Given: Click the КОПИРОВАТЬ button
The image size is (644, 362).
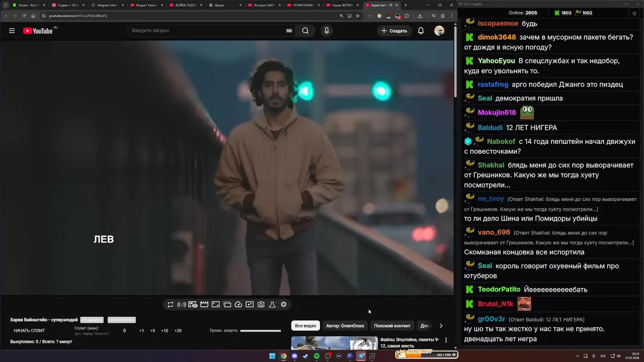Looking at the screenshot, I should tap(121, 320).
